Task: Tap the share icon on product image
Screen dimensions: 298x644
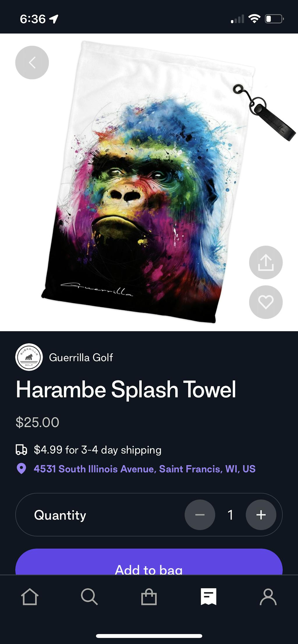Action: (266, 262)
